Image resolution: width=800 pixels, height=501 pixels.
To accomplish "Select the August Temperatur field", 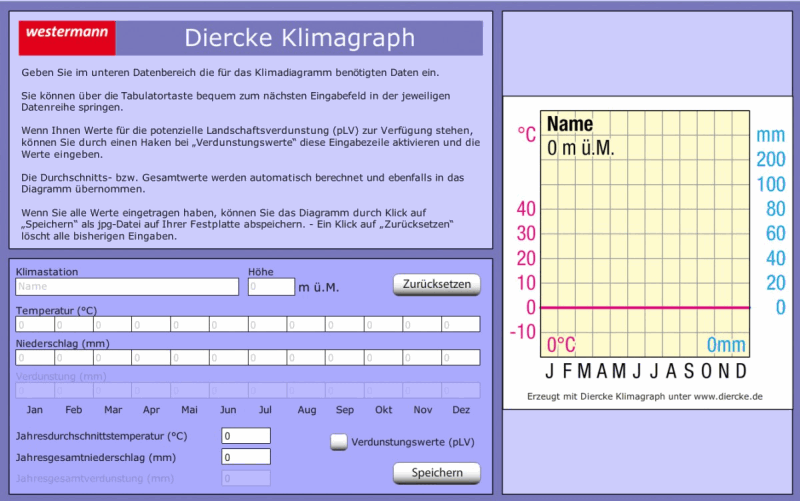I will 307,324.
